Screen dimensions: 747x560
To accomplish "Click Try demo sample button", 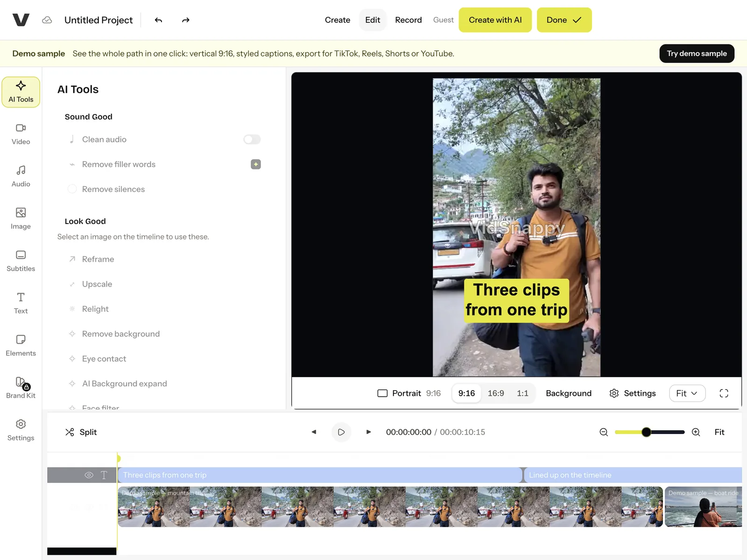I will point(697,54).
